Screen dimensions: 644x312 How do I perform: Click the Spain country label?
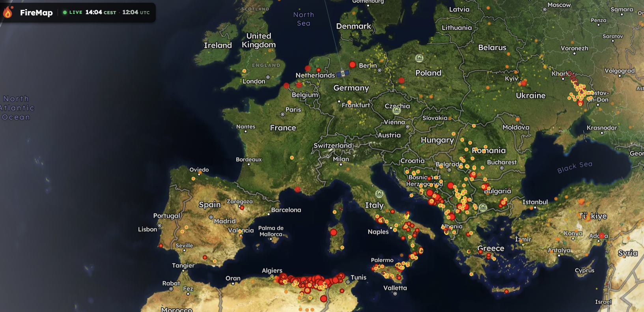point(210,205)
